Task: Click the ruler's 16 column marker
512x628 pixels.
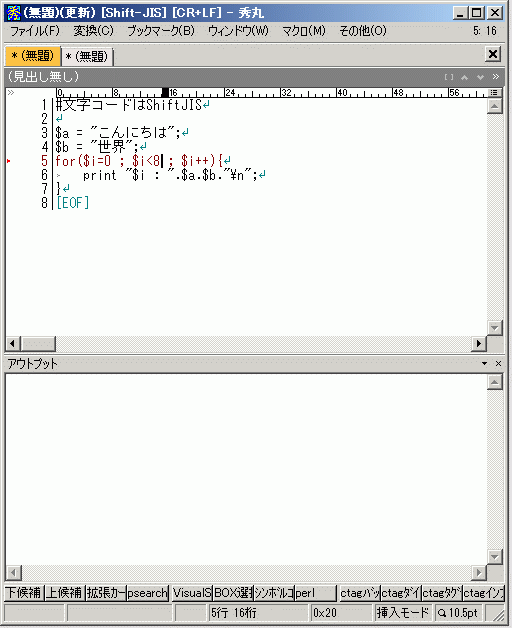Action: click(x=173, y=93)
